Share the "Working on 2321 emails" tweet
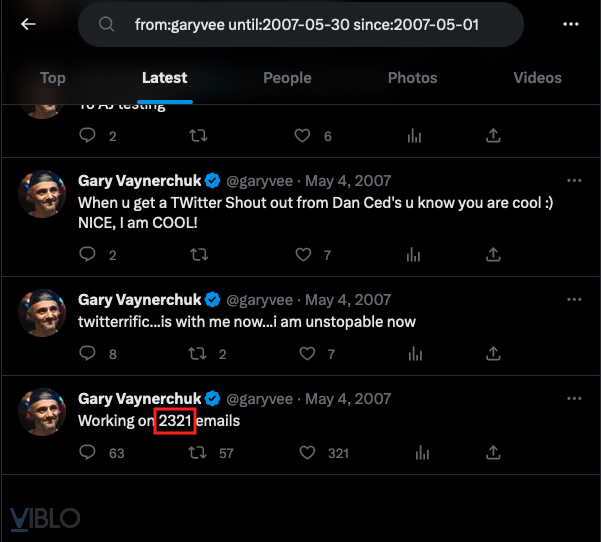This screenshot has width=601, height=542. pos(493,453)
